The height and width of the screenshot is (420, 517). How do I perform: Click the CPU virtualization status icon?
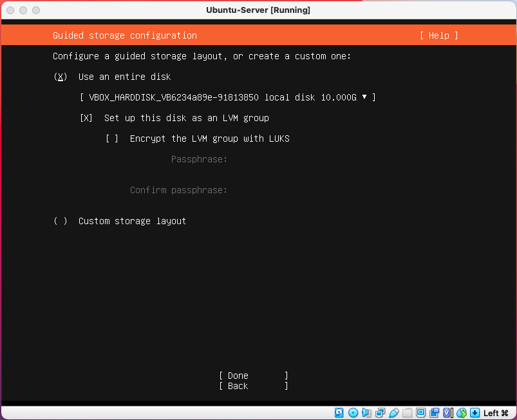click(x=447, y=413)
